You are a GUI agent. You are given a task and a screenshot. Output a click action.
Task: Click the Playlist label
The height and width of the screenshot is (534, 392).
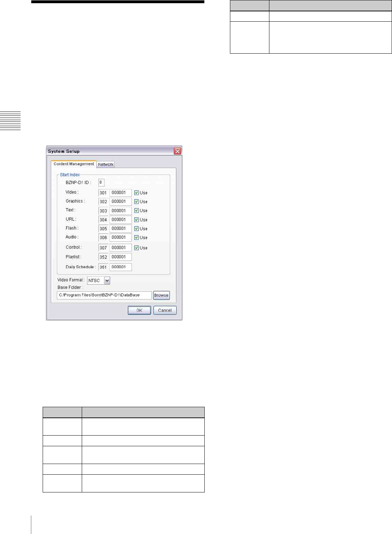[x=74, y=257]
